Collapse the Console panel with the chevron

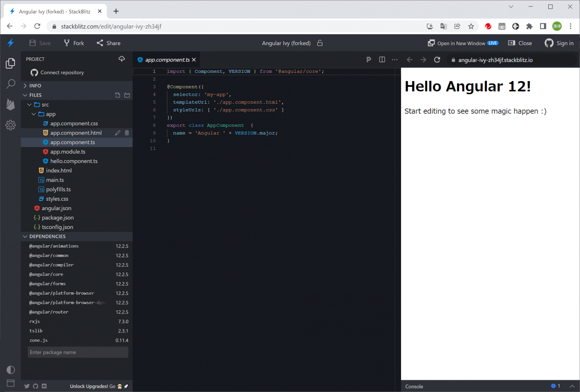tap(572, 386)
